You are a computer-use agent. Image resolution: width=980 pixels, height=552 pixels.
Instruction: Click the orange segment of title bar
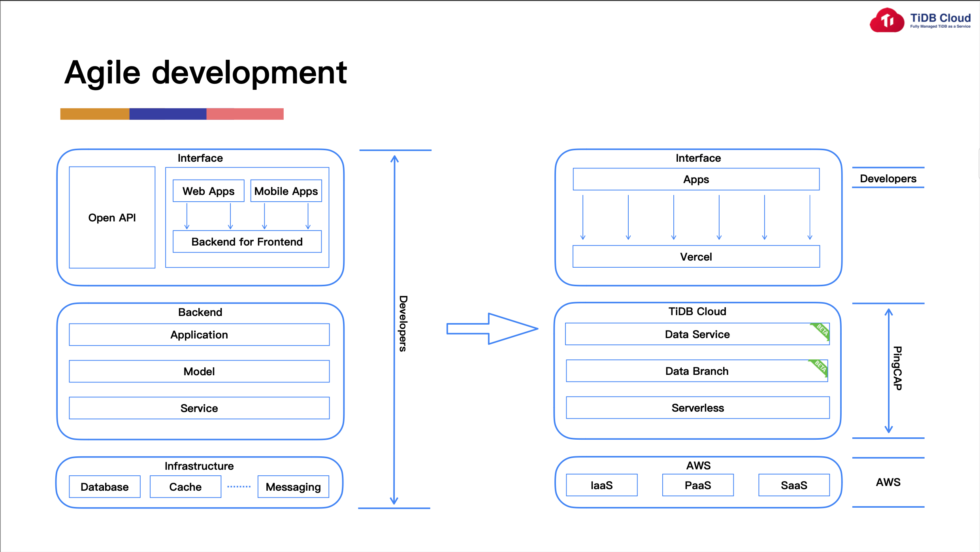coord(95,114)
